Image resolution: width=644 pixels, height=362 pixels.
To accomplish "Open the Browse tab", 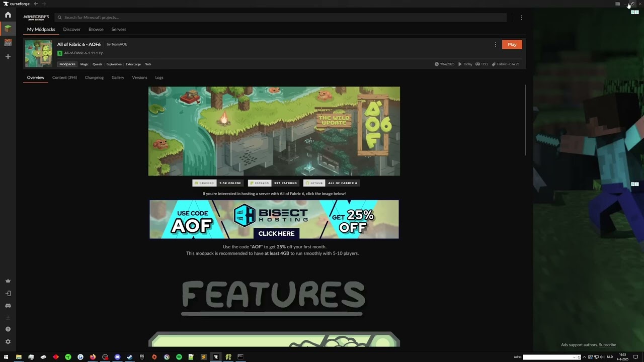I will [96, 29].
